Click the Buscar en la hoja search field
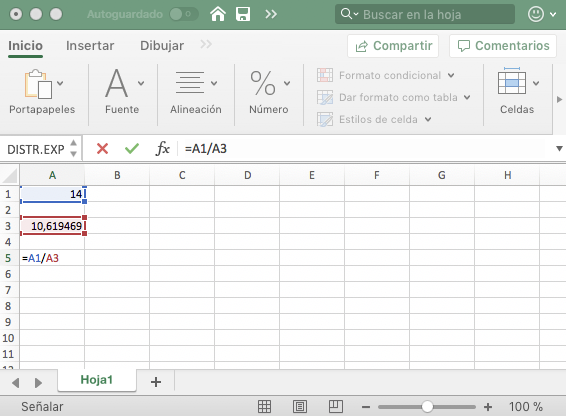This screenshot has height=416, width=566. [x=424, y=14]
